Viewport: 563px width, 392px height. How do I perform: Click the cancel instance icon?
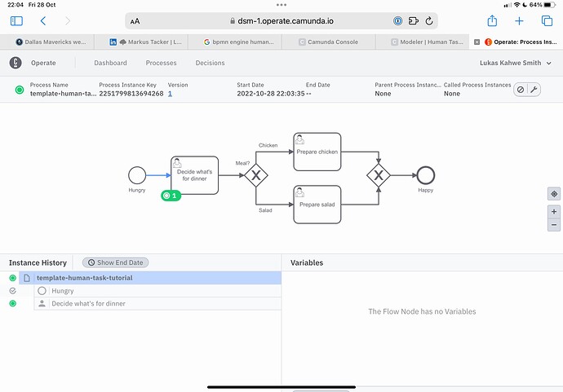click(521, 90)
